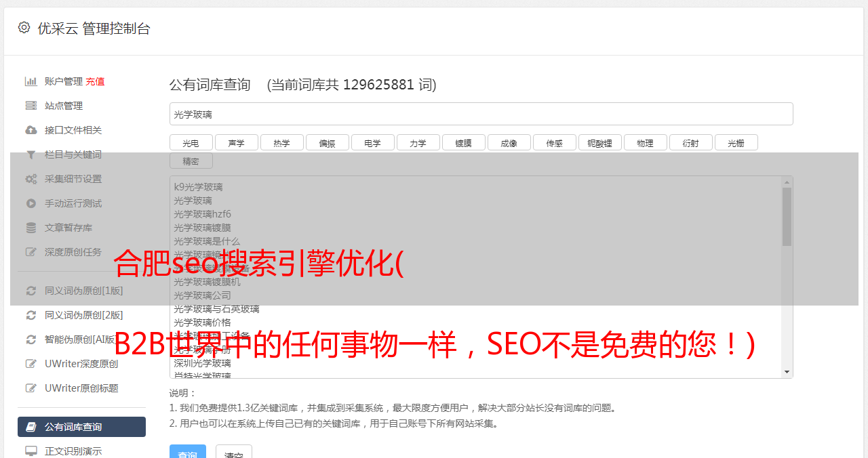This screenshot has width=868, height=458.
Task: Select the 力学 tag button
Action: click(418, 142)
